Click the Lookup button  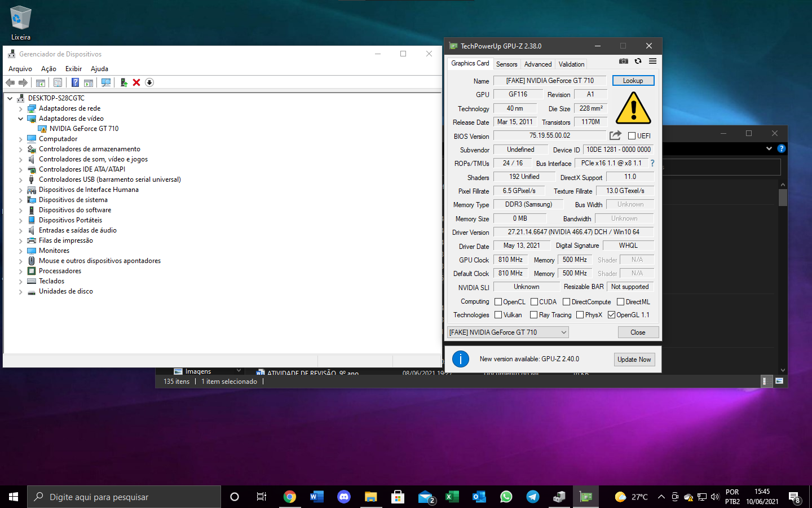click(x=633, y=81)
